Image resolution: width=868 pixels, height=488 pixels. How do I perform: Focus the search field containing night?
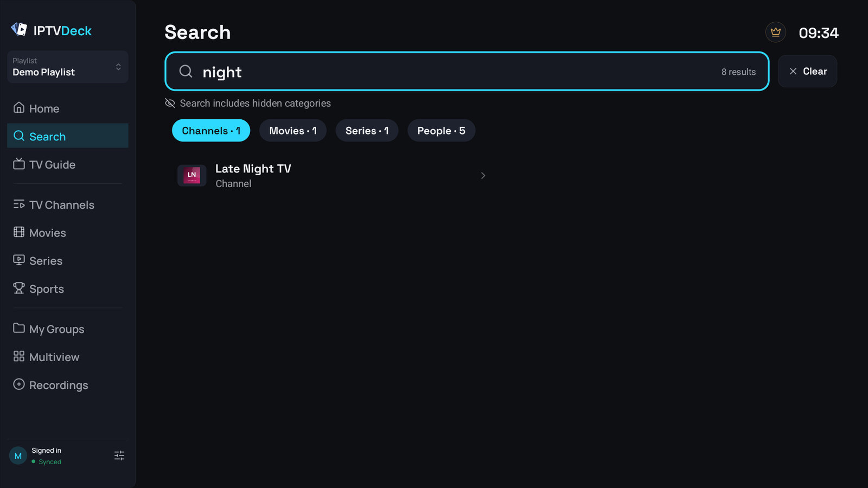tap(467, 71)
